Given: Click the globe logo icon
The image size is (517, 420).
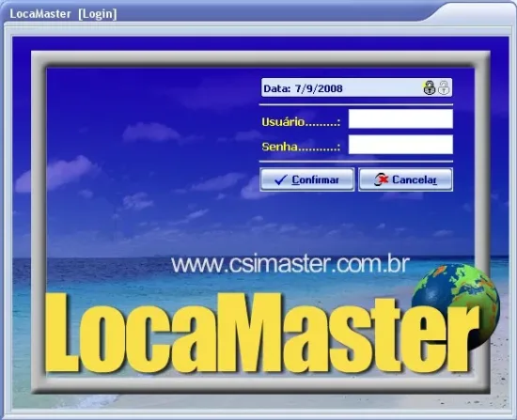Looking at the screenshot, I should (456, 306).
